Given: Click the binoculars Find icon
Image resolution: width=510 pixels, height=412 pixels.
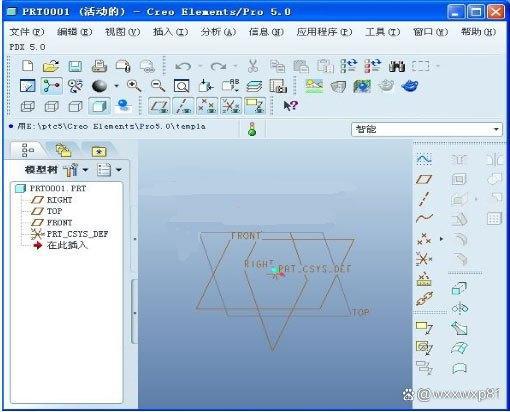Looking at the screenshot, I should [397, 66].
